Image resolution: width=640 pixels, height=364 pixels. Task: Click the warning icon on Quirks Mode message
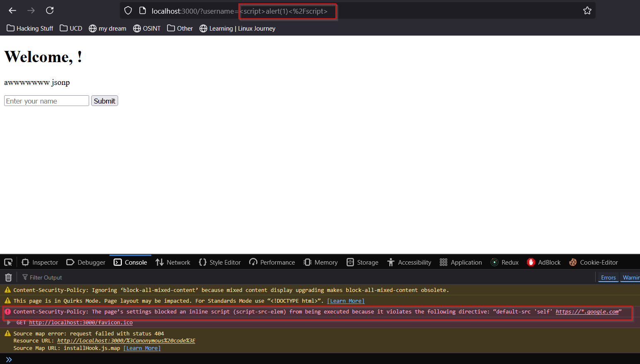[7, 301]
